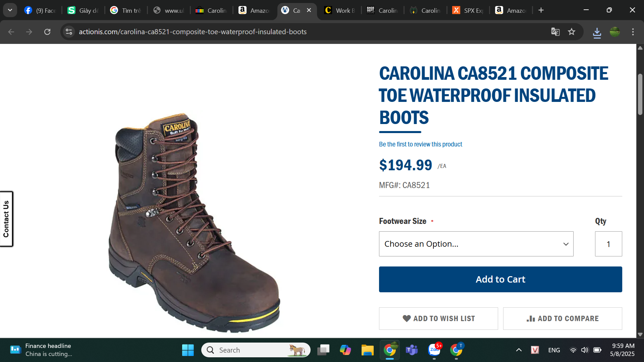
Task: Open Microsoft Teams from the taskbar
Action: tap(412, 350)
